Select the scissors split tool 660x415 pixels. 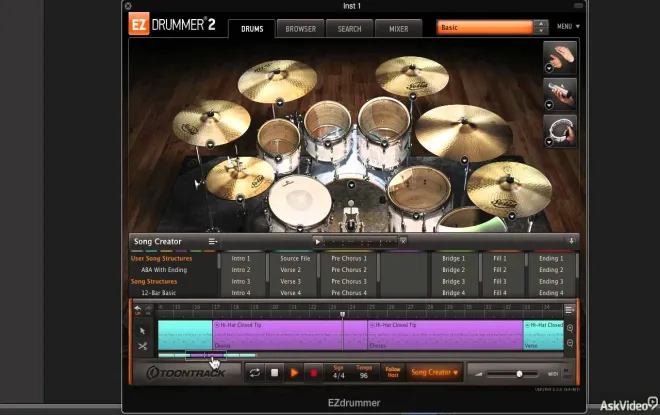(142, 346)
